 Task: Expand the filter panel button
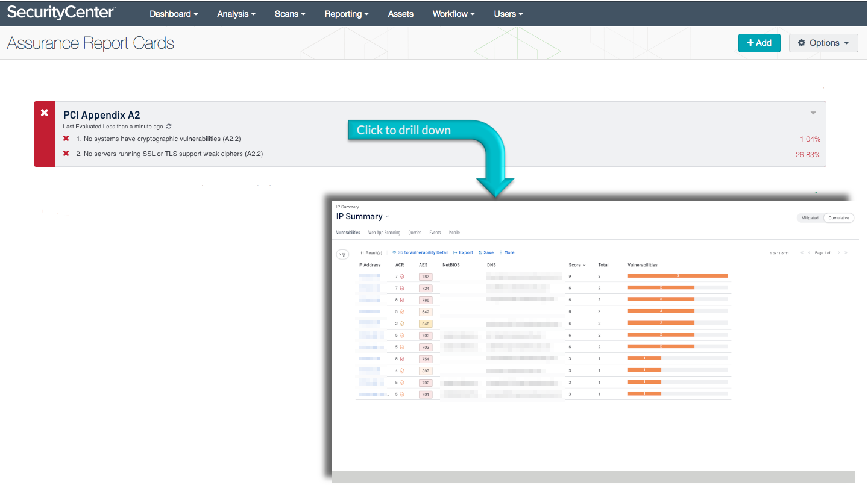342,255
